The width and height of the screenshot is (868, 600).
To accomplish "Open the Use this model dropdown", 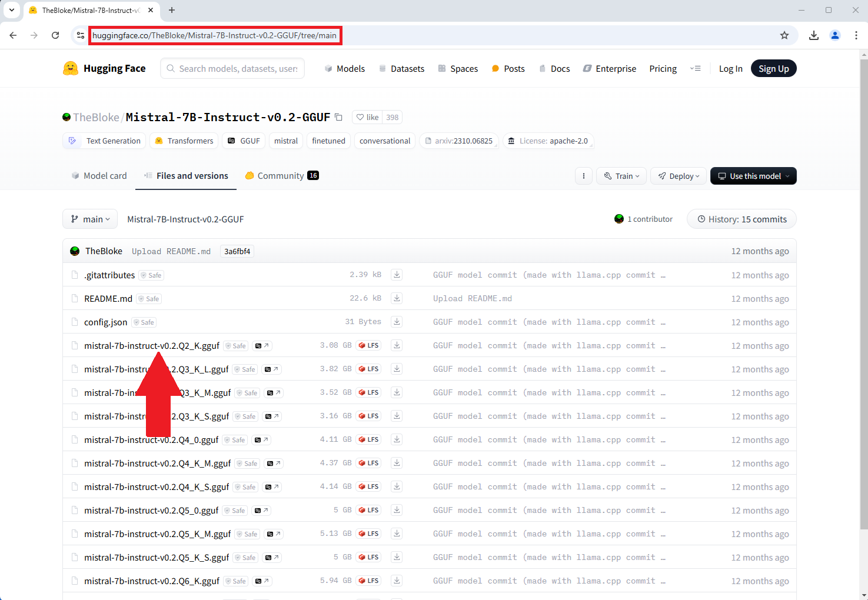I will click(x=753, y=176).
